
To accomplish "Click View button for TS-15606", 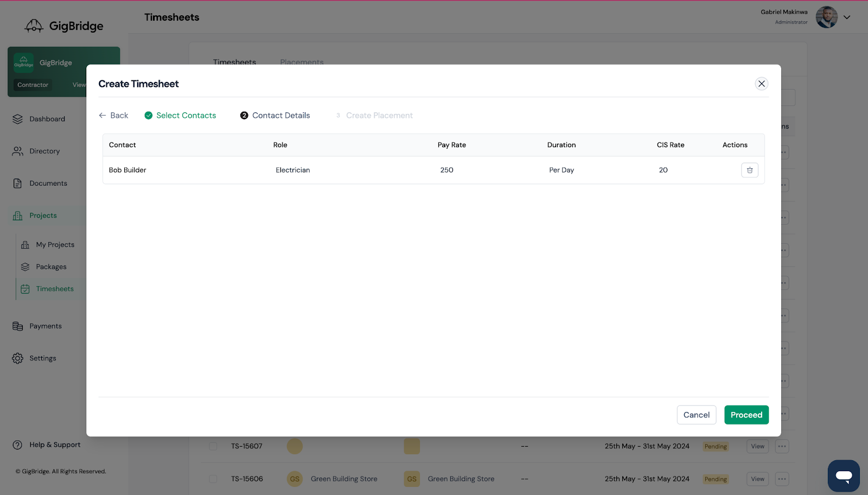I will [757, 479].
